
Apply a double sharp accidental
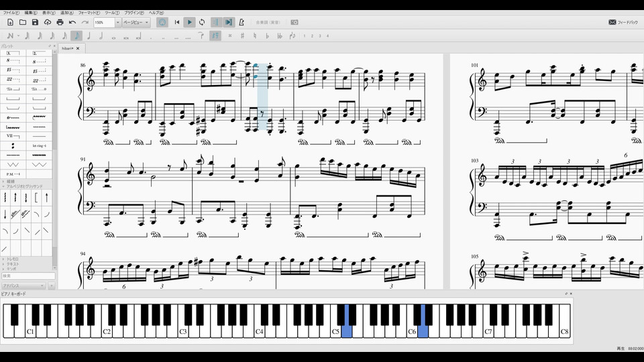point(230,36)
